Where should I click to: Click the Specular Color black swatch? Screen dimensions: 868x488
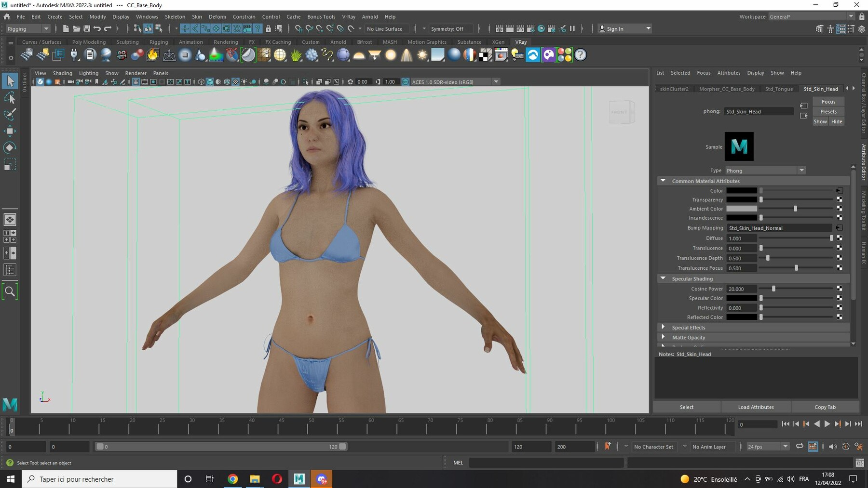742,298
